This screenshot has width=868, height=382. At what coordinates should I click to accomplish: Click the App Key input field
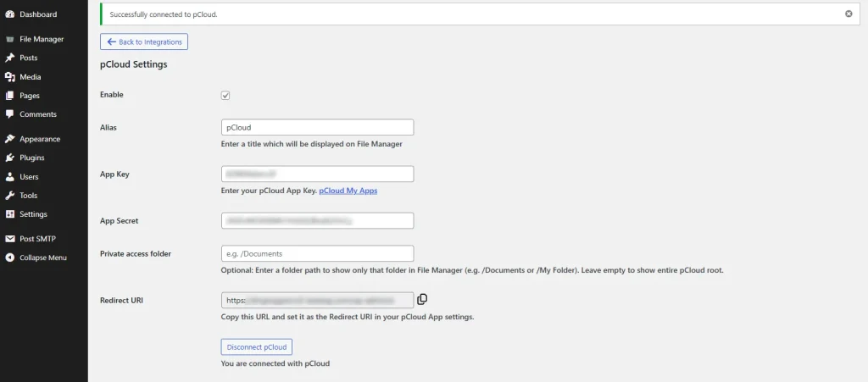(317, 174)
